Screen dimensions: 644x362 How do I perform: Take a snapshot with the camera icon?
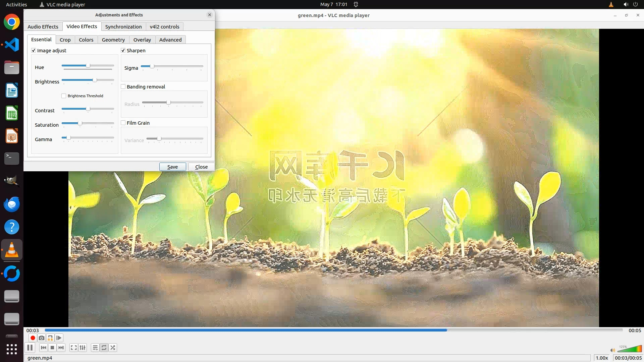pos(41,338)
